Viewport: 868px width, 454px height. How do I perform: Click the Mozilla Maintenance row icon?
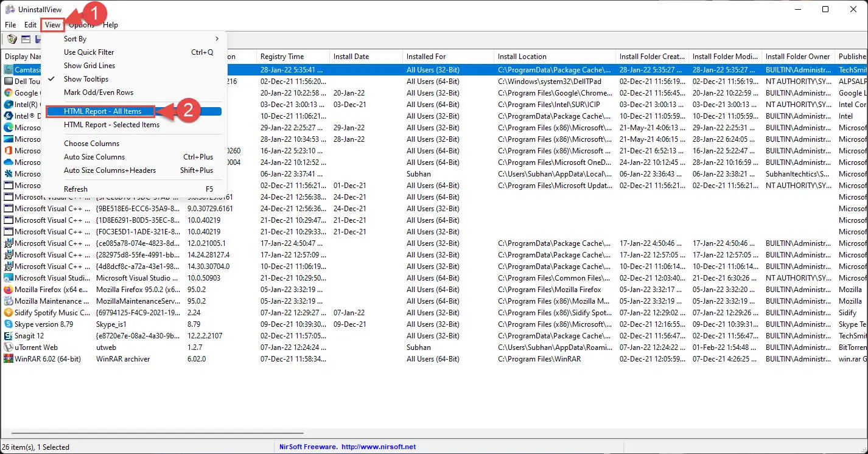pos(9,301)
